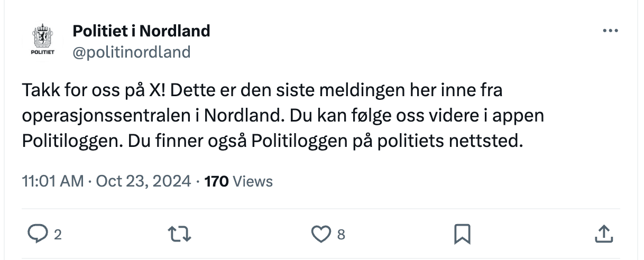Click the reply speech bubble icon

pos(38,234)
